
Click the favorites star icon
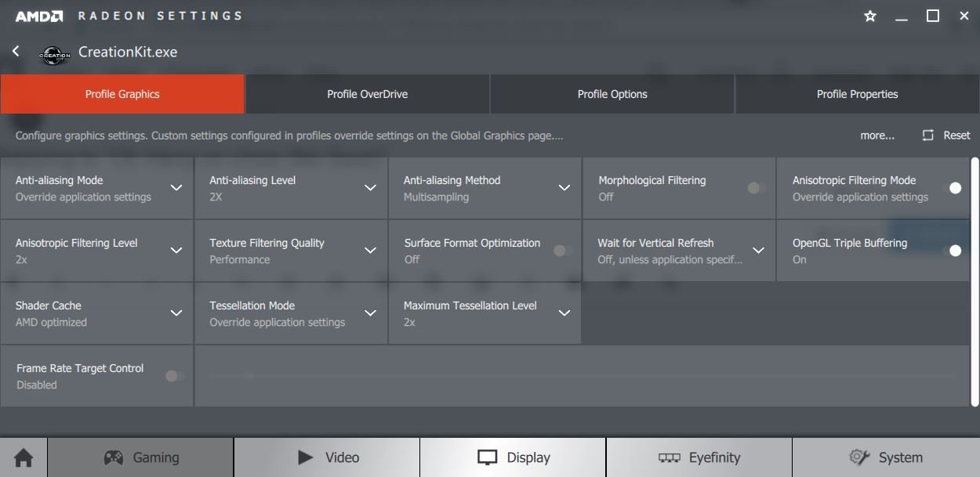pyautogui.click(x=870, y=16)
